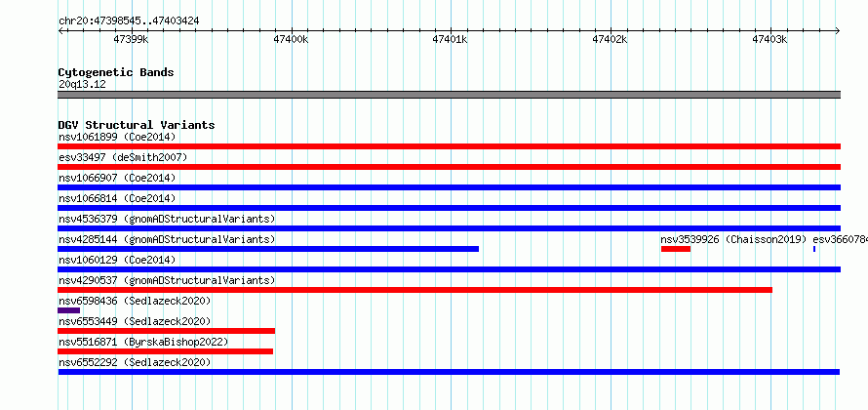Click the nsv4290537 gnomAD red variant bar
Viewport: 868px width, 410px height.
pos(414,290)
